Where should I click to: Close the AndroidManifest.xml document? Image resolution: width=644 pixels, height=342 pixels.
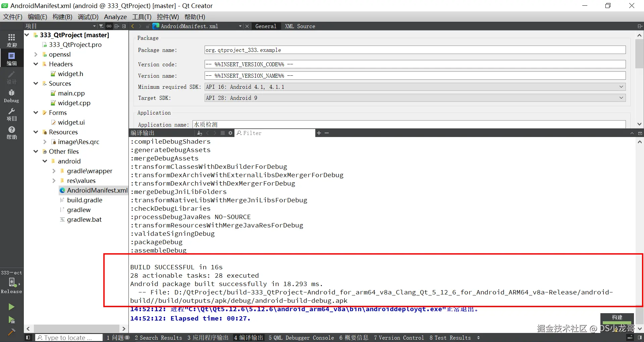click(247, 26)
